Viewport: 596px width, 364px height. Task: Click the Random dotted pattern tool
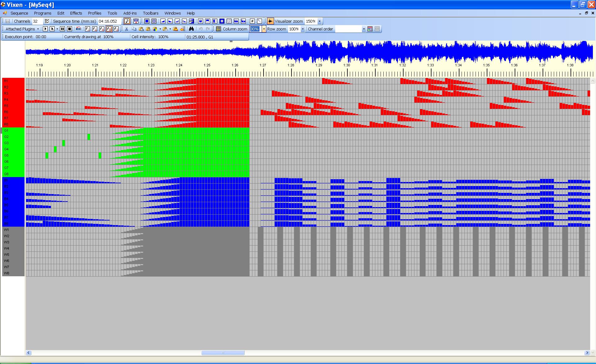229,21
